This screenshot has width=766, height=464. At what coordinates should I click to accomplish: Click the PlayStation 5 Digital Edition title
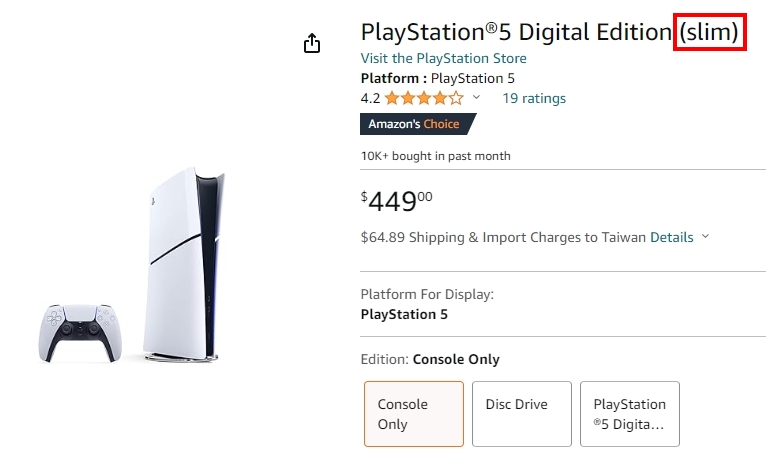pyautogui.click(x=517, y=32)
